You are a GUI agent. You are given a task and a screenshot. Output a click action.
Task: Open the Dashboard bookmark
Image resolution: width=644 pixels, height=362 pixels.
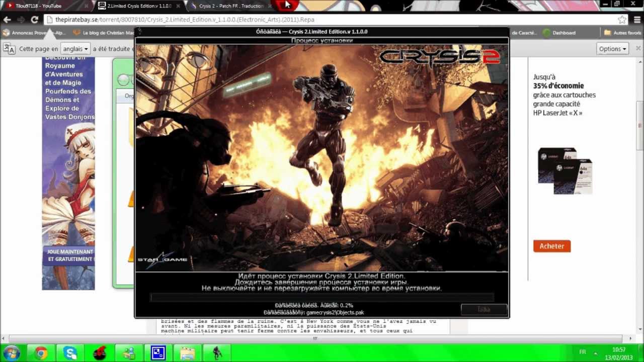(x=559, y=33)
